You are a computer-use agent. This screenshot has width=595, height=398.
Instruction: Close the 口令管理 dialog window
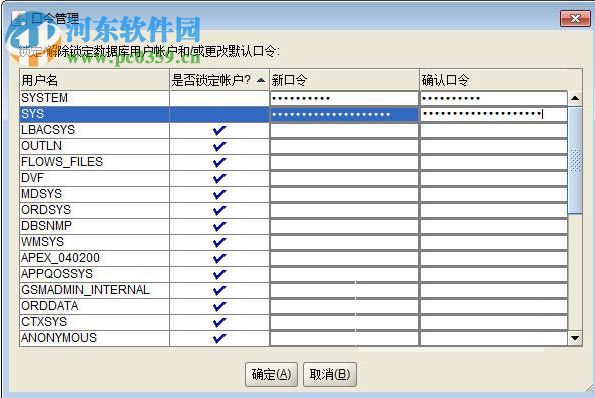tap(575, 18)
